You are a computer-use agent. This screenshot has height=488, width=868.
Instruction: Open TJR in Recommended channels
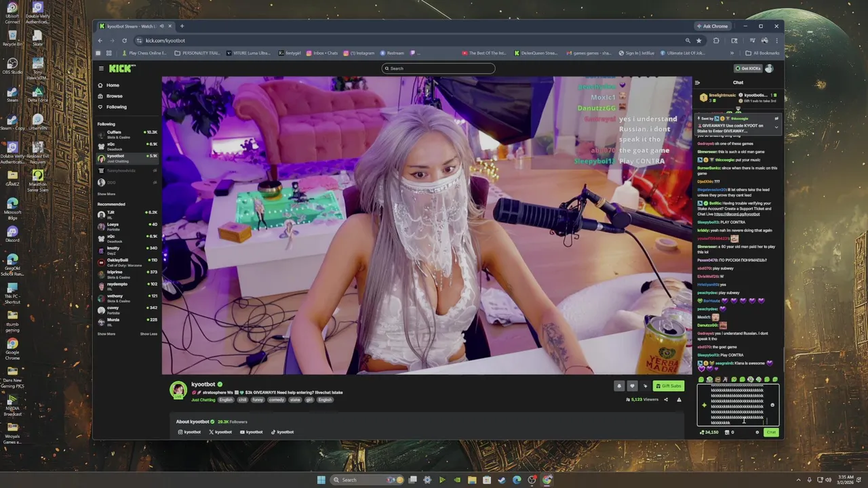127,213
